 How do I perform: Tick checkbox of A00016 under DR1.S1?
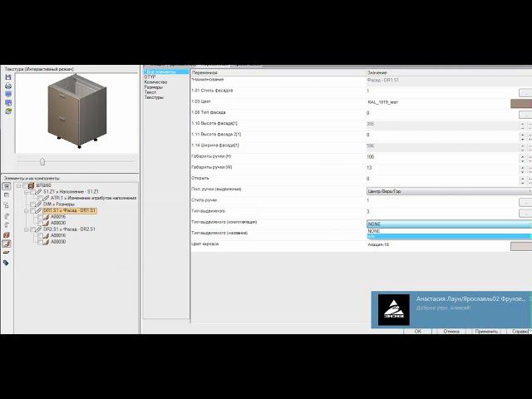40,217
